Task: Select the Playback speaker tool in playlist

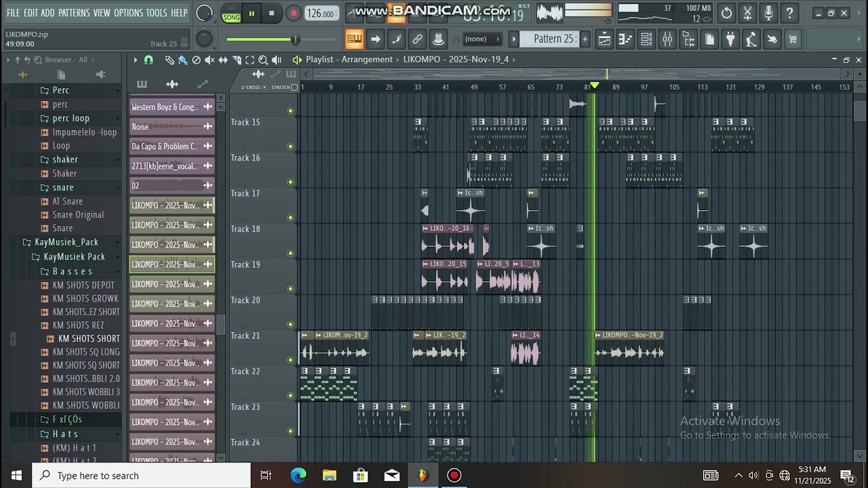Action: (277, 60)
